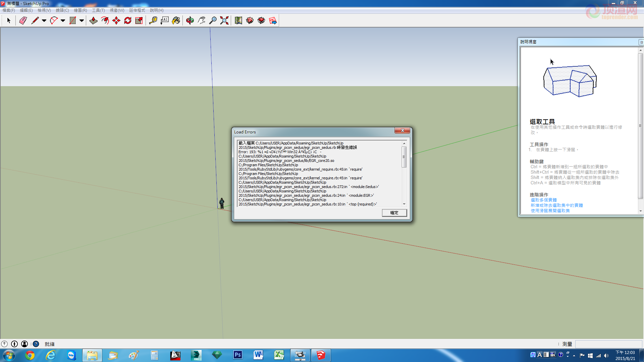Open the 說明(H) menu
Viewport: 644px width, 362px height.
157,10
